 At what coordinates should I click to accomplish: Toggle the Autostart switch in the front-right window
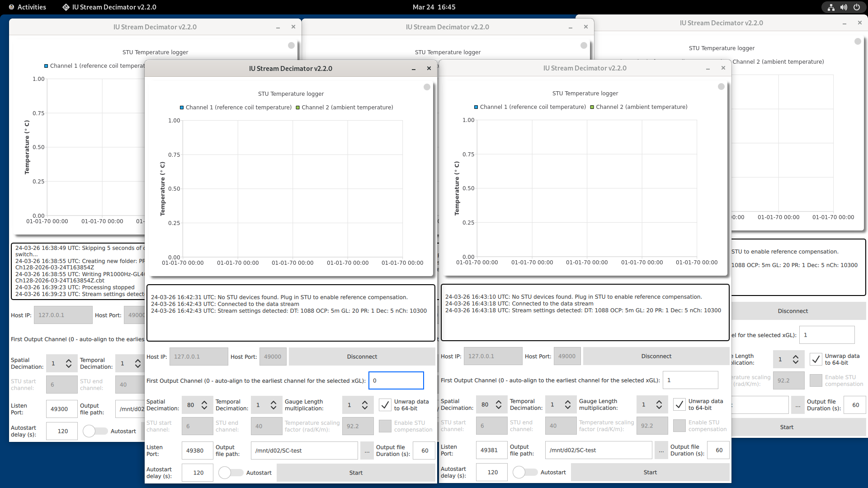(x=525, y=472)
